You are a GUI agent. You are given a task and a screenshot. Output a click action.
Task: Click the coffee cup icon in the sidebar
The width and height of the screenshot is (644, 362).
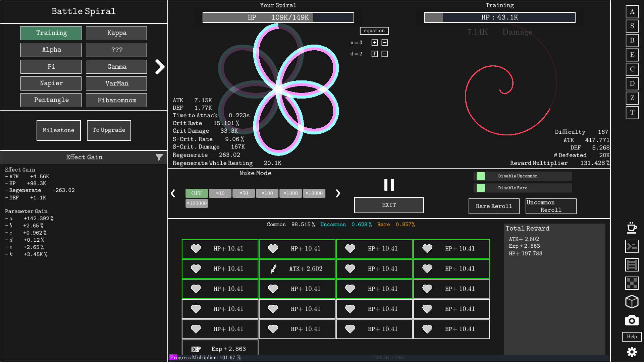point(632,228)
